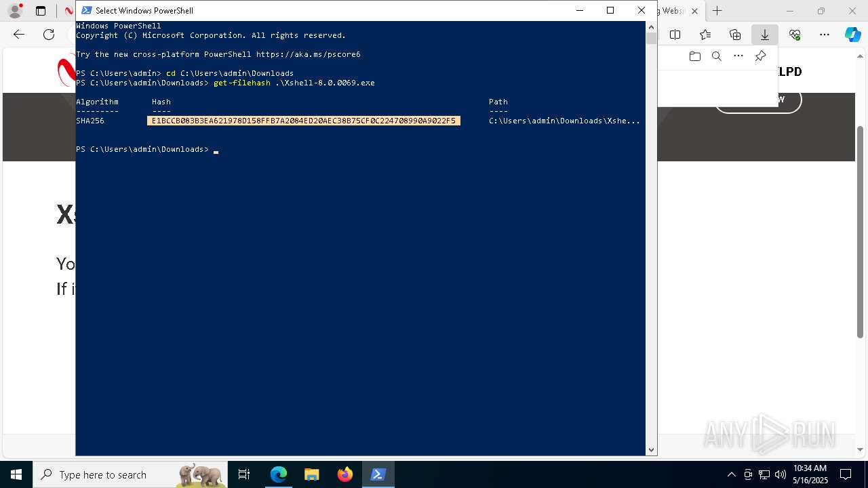Click the aka.ms/pscore6 URL text
Screen dimensions: 868x488
308,54
